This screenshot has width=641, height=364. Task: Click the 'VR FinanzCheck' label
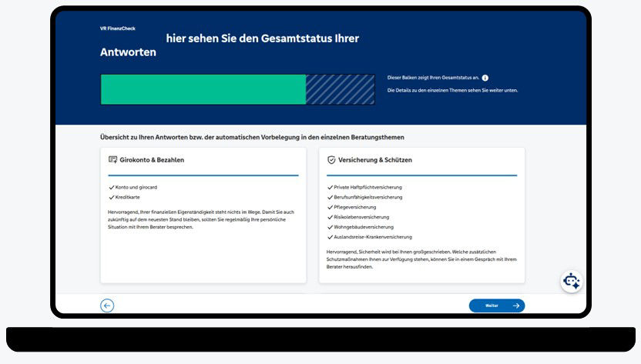tap(118, 28)
